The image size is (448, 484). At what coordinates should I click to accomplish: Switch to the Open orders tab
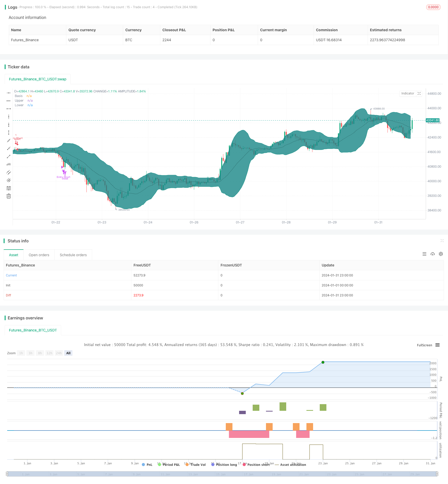(39, 255)
